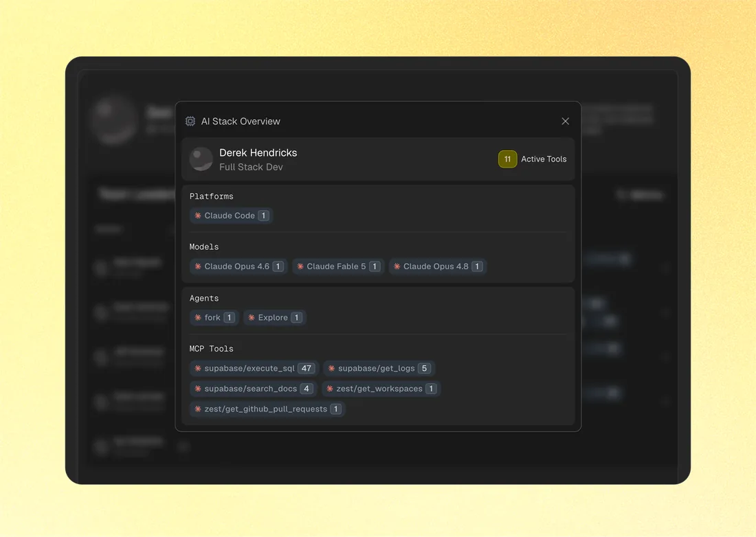Viewport: 756px width, 537px height.
Task: Click the Full Stack Dev role text
Action: [251, 167]
